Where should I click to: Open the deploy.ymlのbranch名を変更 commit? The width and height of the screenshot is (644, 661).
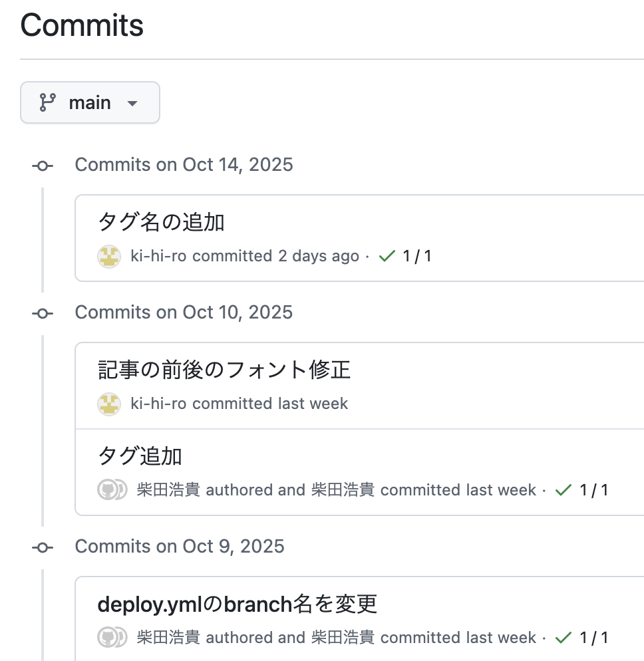click(x=237, y=604)
